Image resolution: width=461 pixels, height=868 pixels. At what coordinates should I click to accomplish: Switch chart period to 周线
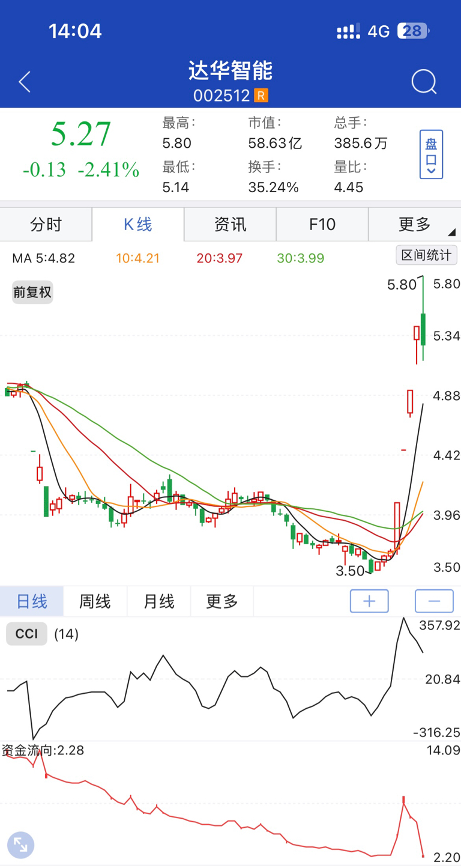coord(95,601)
